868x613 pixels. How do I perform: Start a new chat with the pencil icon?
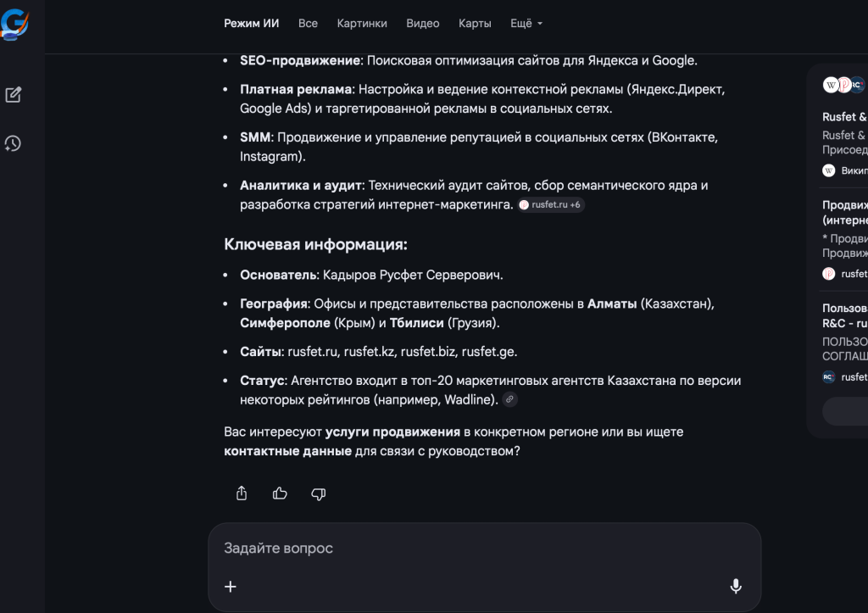[14, 95]
